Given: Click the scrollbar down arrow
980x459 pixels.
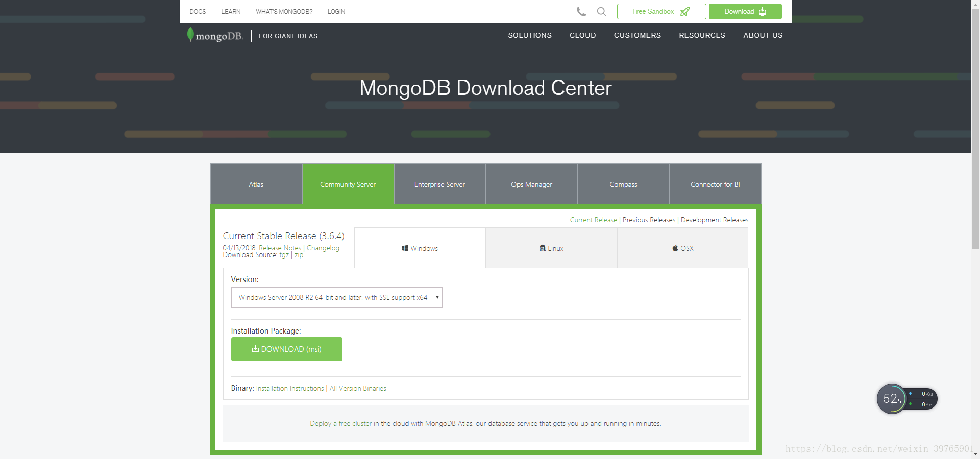Looking at the screenshot, I should pyautogui.click(x=975, y=454).
